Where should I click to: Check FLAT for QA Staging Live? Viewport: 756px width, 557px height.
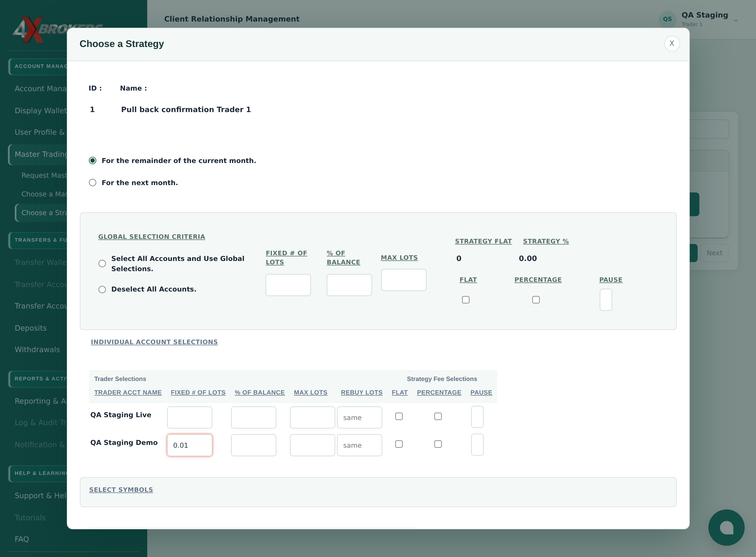(x=399, y=416)
